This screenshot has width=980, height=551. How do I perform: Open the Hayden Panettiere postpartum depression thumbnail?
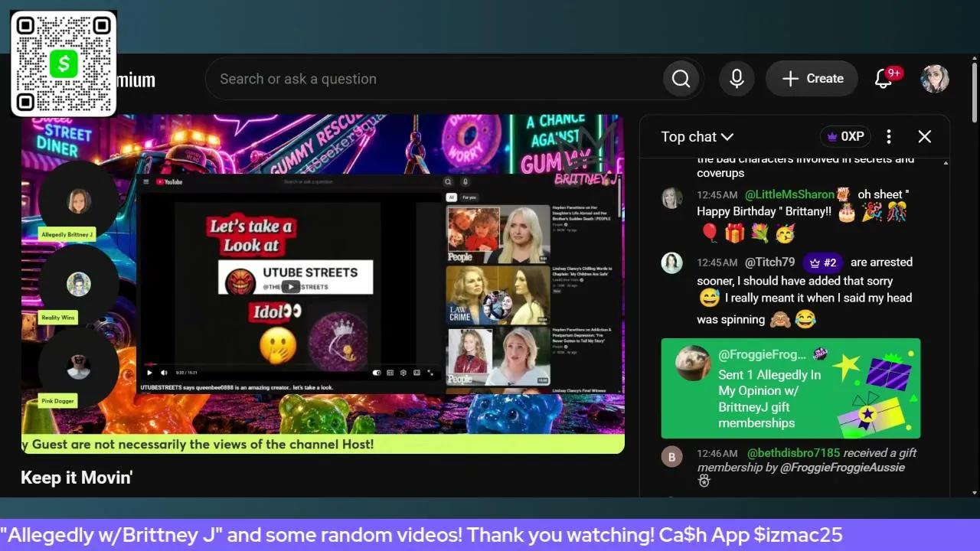point(498,356)
